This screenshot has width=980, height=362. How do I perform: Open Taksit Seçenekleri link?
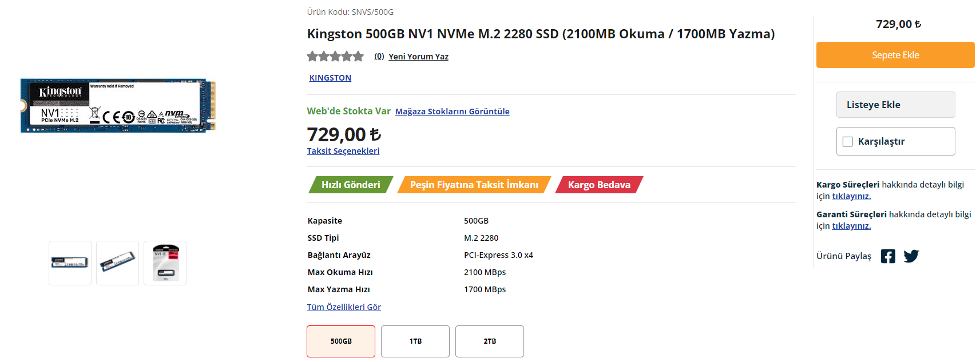click(x=343, y=151)
